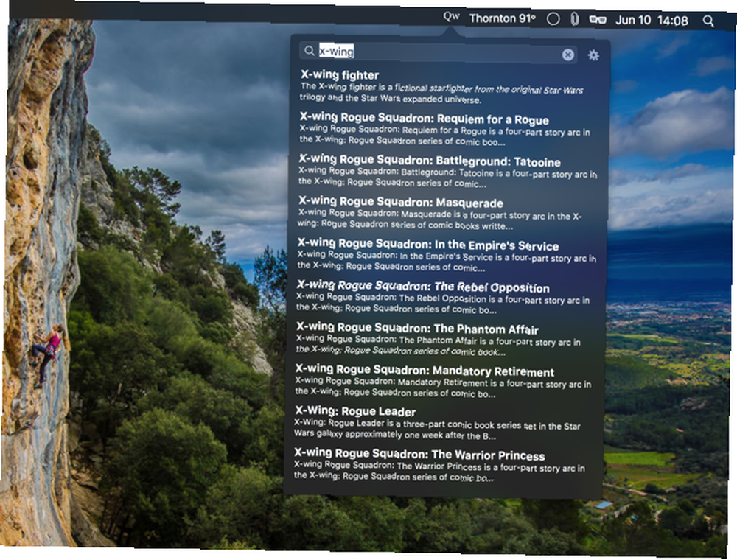
Task: Open the X-wing fighter result
Action: tap(441, 87)
